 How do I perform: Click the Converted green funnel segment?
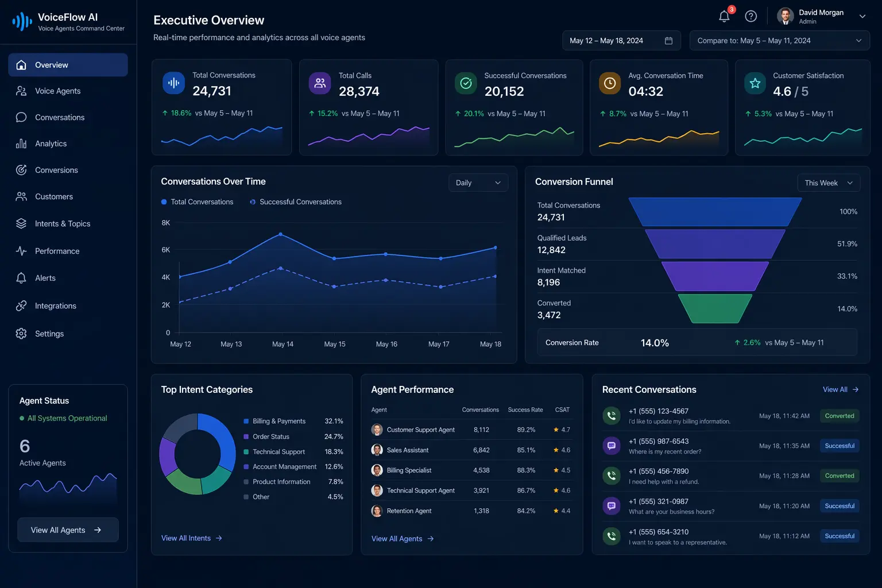715,309
